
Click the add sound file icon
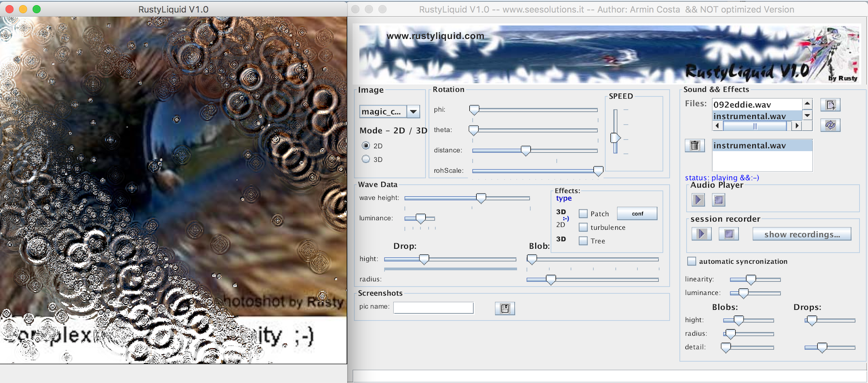tap(830, 105)
